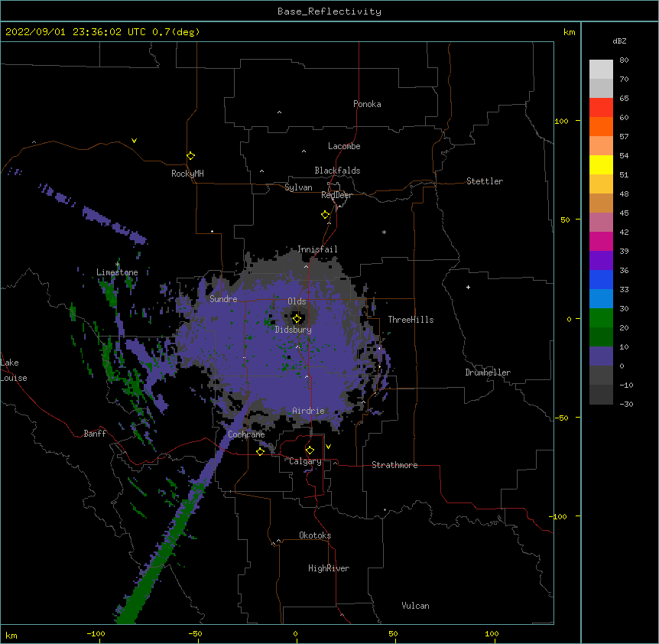Select the Banff label
Screen dimensions: 659x644
(95, 434)
